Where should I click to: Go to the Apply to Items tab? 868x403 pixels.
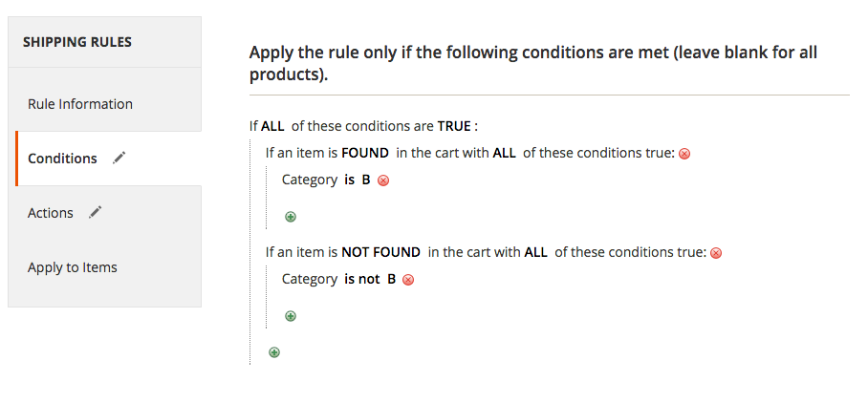pyautogui.click(x=73, y=267)
